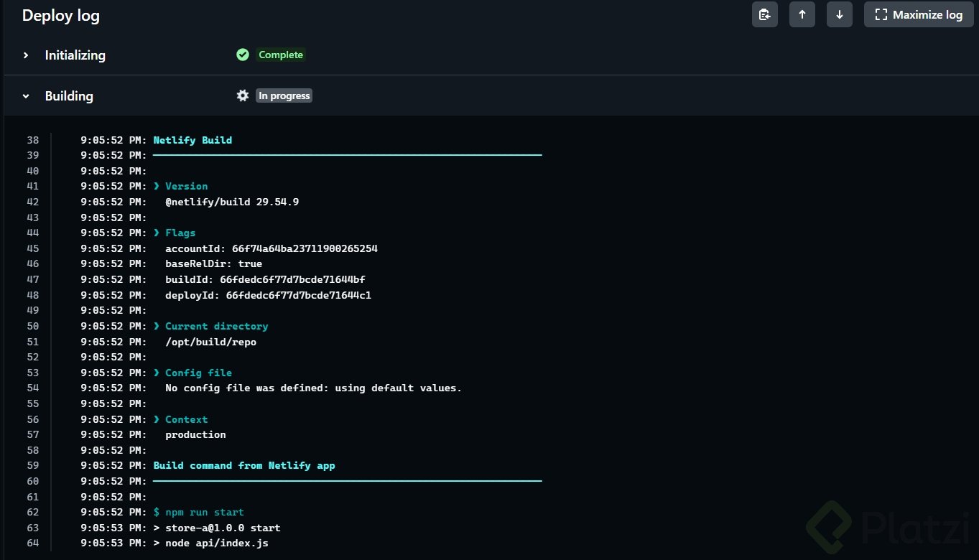Click the Platzi logo watermark
979x560 pixels.
[891, 529]
